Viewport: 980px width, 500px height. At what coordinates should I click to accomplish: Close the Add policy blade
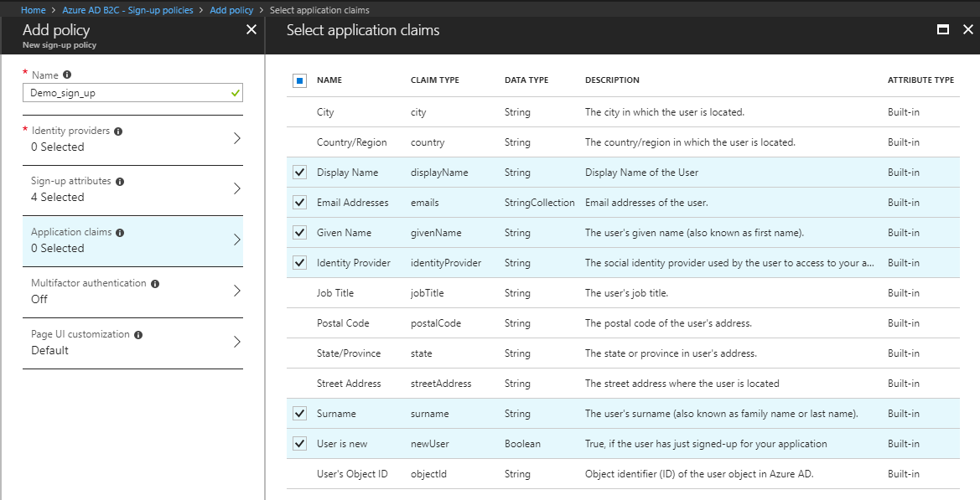coord(251,29)
